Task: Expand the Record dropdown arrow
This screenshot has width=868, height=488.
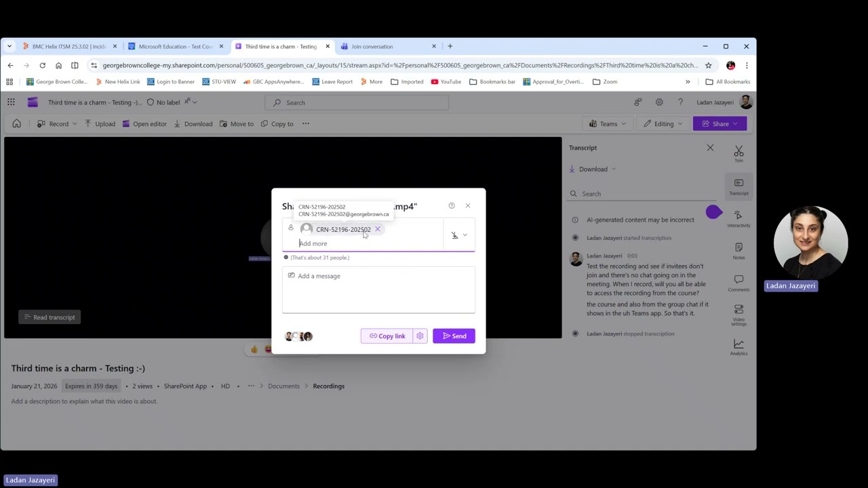Action: tap(75, 124)
